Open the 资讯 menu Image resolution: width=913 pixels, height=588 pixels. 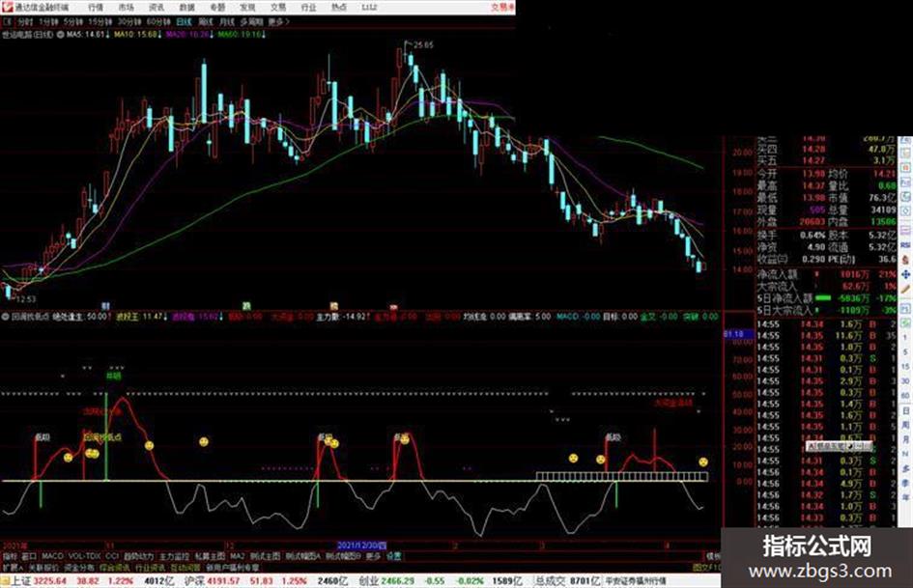coord(157,7)
